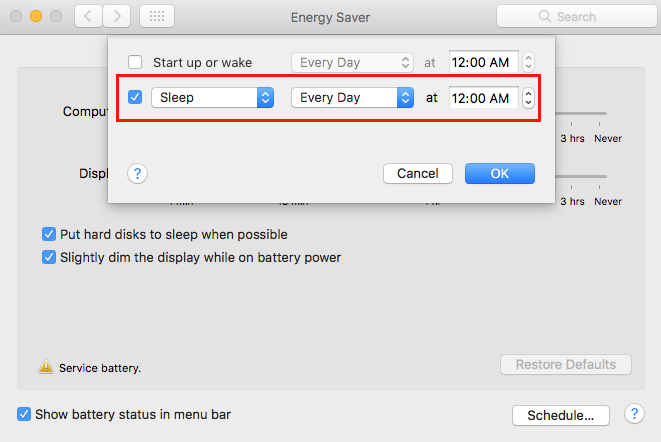Click Cancel in the schedule sheet
661x442 pixels.
click(418, 173)
